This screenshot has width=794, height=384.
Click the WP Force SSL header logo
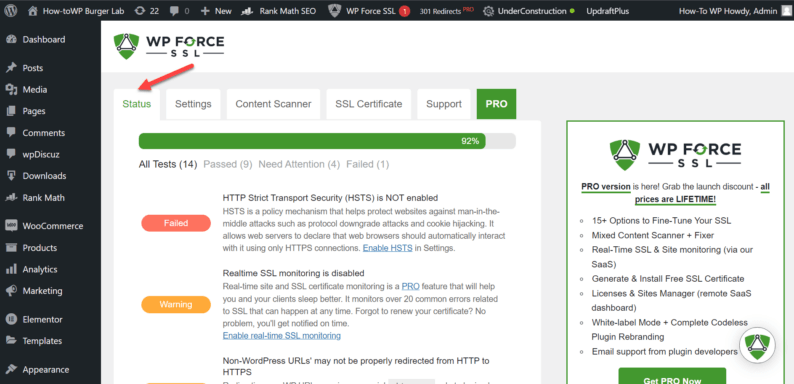[169, 47]
